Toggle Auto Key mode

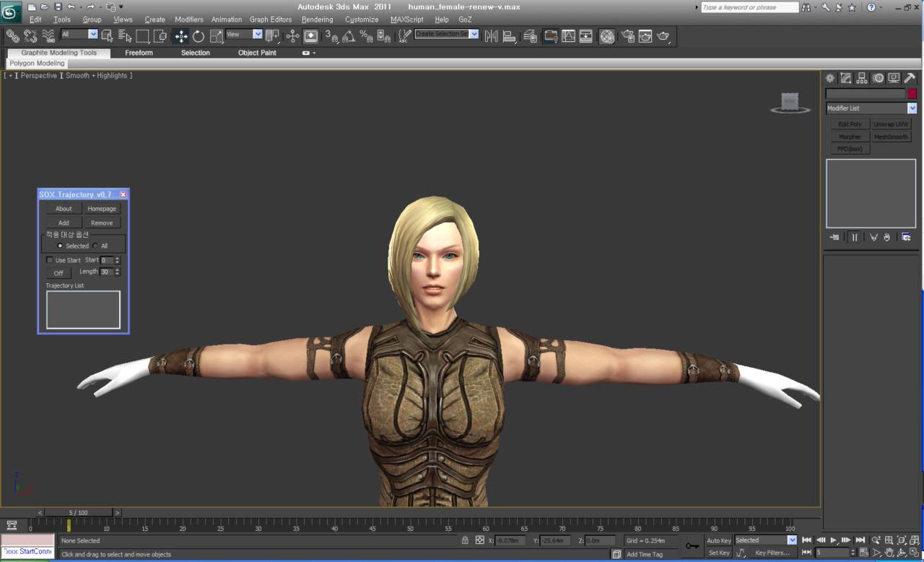[x=718, y=540]
